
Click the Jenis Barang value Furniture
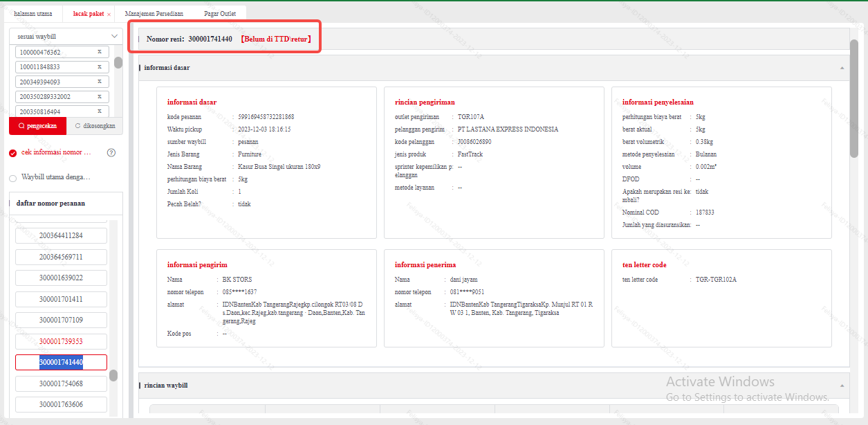coord(250,154)
